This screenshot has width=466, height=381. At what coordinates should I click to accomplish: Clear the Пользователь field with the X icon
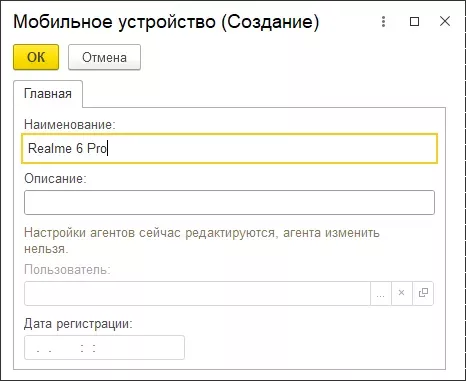tap(402, 293)
